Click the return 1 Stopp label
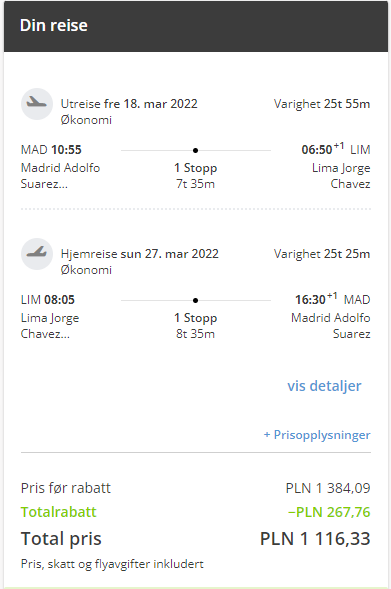 (x=196, y=318)
